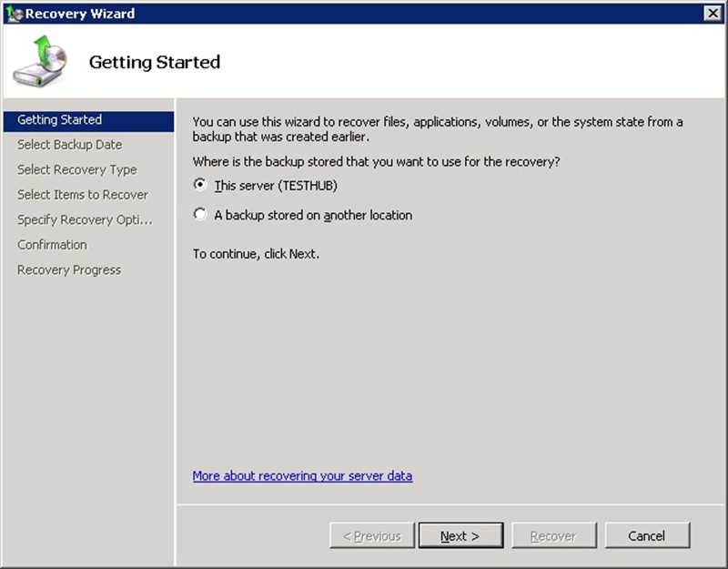The width and height of the screenshot is (728, 569).
Task: Select 'This server (TESTHUB)' radio button
Action: click(200, 186)
